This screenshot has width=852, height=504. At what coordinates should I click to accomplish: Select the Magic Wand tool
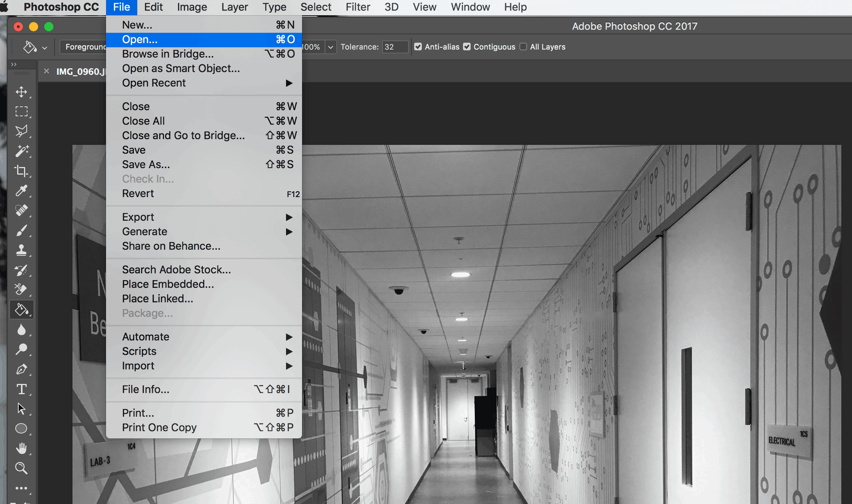point(21,151)
